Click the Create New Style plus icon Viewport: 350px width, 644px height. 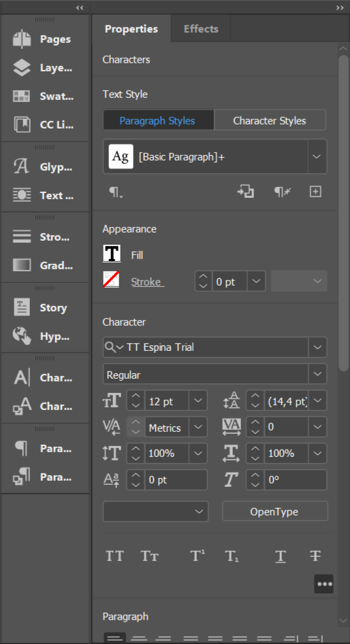click(x=315, y=192)
